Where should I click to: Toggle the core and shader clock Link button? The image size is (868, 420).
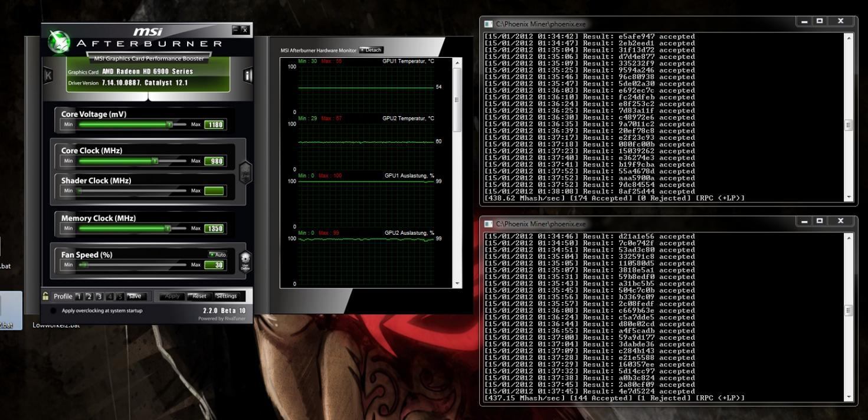245,173
